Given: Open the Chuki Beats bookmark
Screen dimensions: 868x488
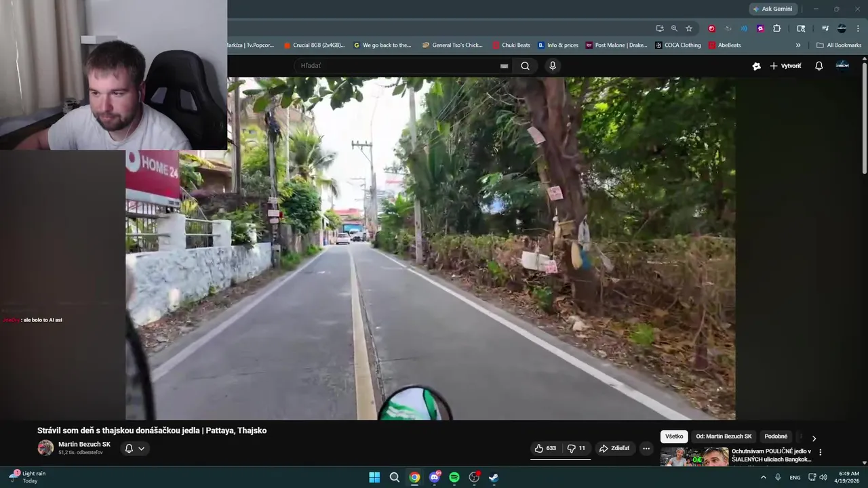Looking at the screenshot, I should coord(511,45).
